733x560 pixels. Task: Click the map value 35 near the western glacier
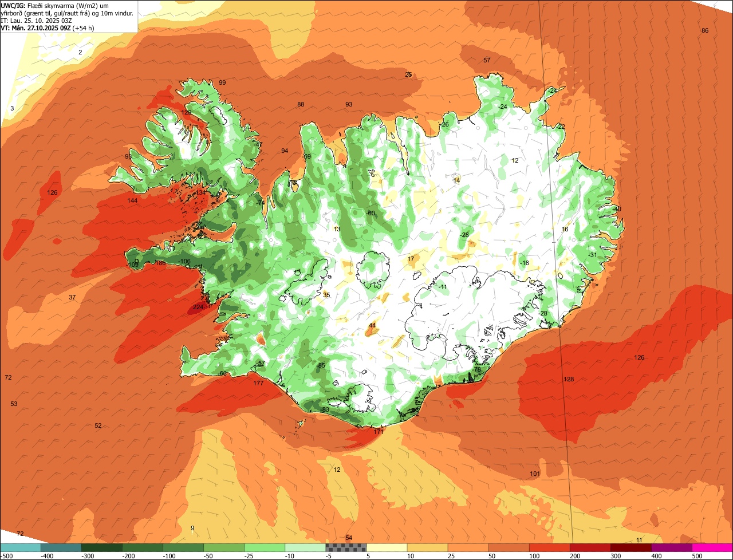click(x=326, y=295)
